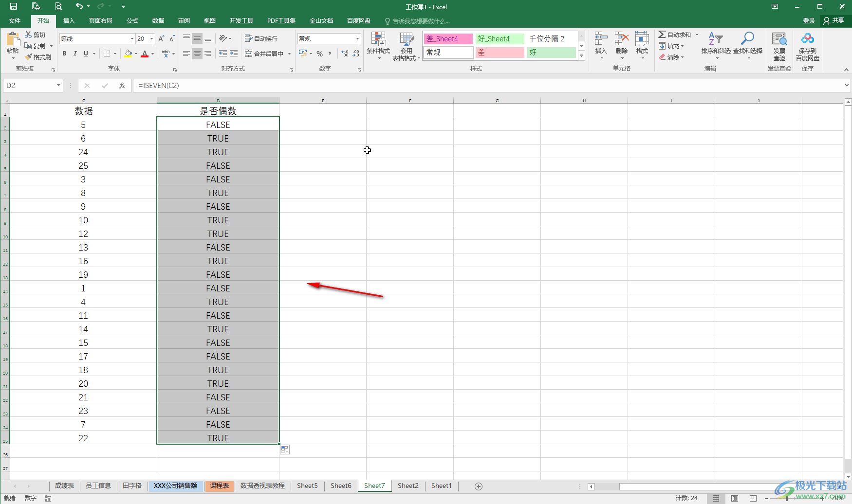Viewport: 852px width, 504px height.
Task: Toggle Wrap Text option
Action: click(x=261, y=38)
